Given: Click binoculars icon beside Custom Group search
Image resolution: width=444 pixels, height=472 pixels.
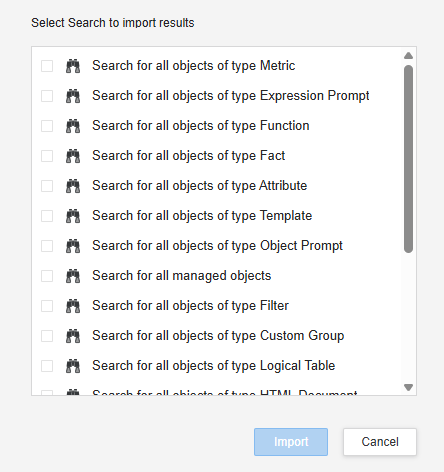Looking at the screenshot, I should [x=73, y=336].
